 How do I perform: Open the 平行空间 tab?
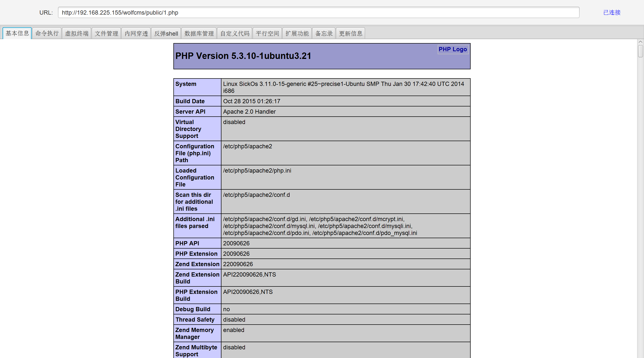pos(267,33)
